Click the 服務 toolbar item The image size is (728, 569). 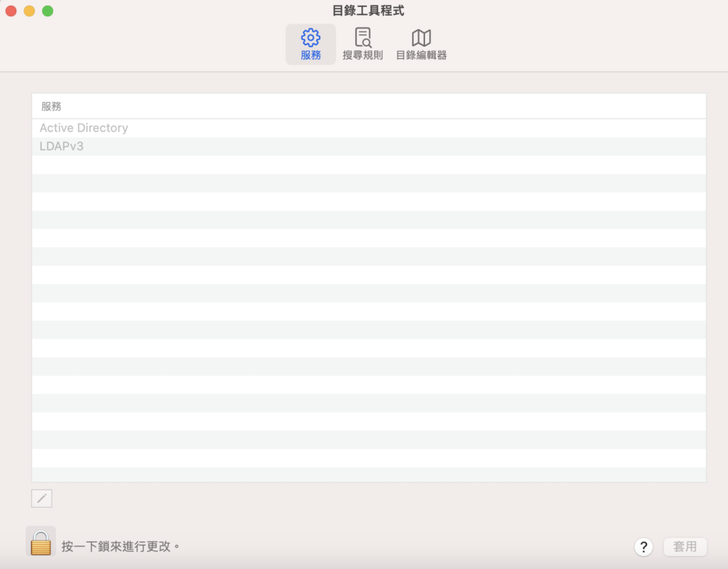pos(310,44)
